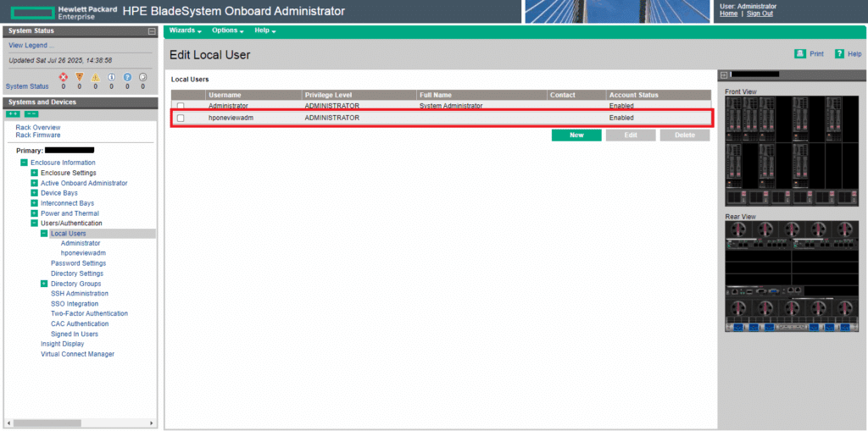This screenshot has height=431, width=868.
Task: Collapse the Local Users node
Action: tap(44, 234)
